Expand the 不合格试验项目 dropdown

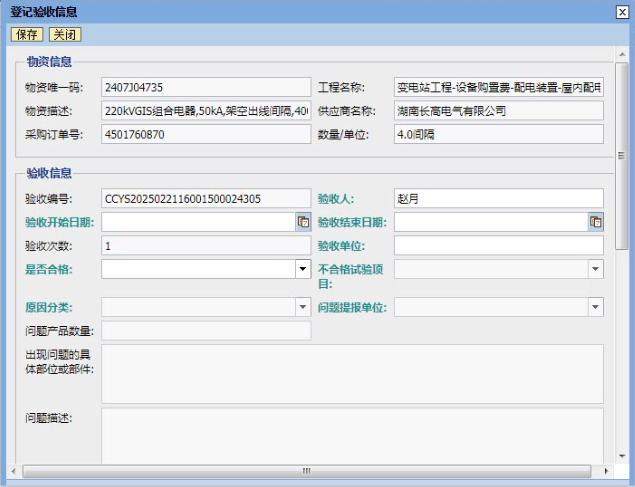point(595,269)
